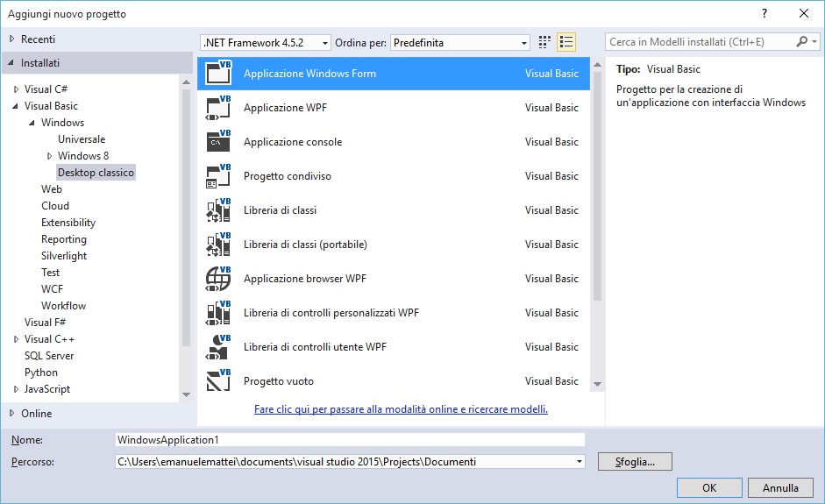The height and width of the screenshot is (504, 825).
Task: Expand the Visual C++ node
Action: [17, 339]
